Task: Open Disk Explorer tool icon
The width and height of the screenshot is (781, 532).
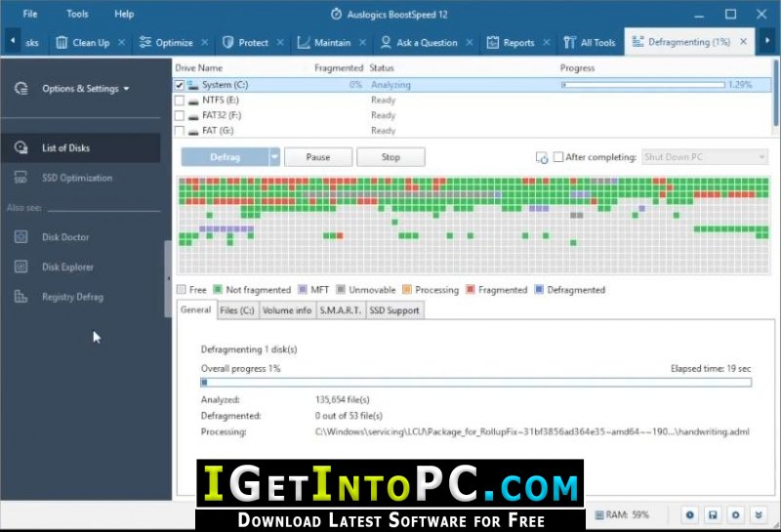Action: click(x=21, y=266)
